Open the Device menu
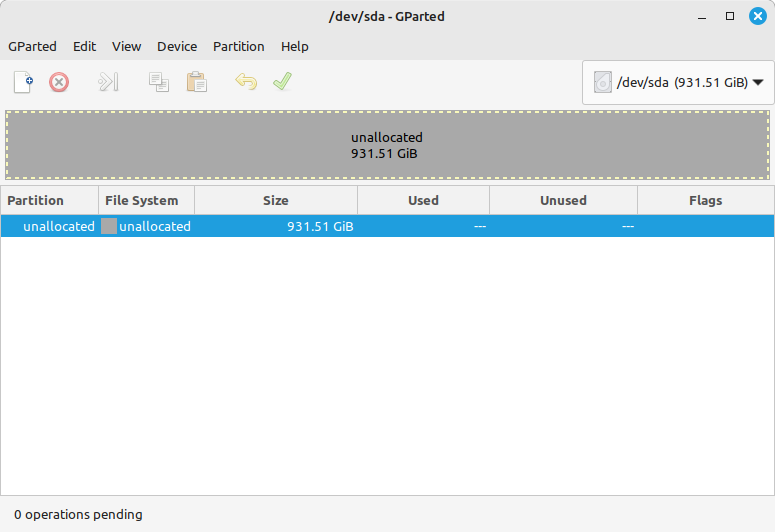This screenshot has height=532, width=775. (177, 46)
